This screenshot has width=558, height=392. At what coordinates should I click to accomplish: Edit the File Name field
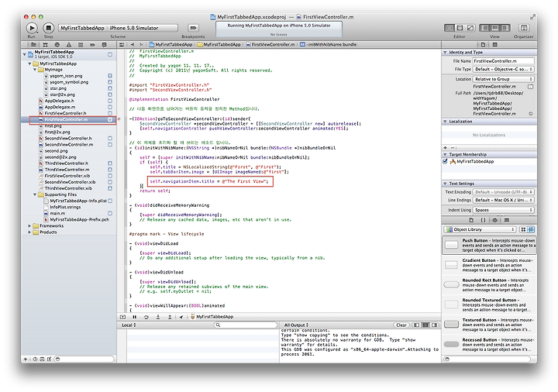coord(503,61)
